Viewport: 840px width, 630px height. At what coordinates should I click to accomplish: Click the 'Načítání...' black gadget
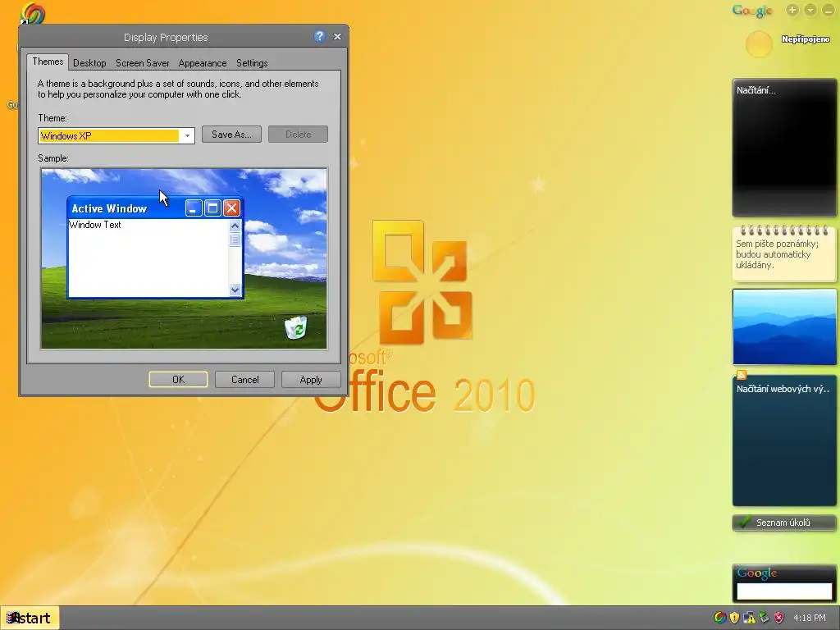coord(784,148)
